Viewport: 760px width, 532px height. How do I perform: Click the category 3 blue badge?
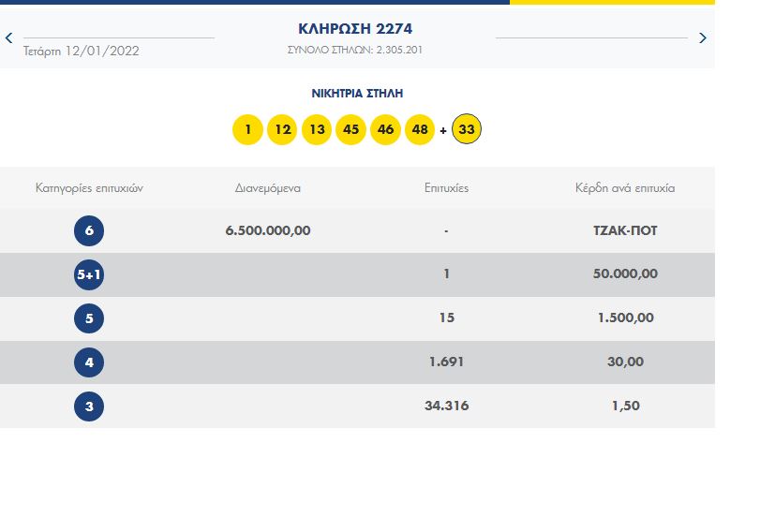[x=89, y=406]
